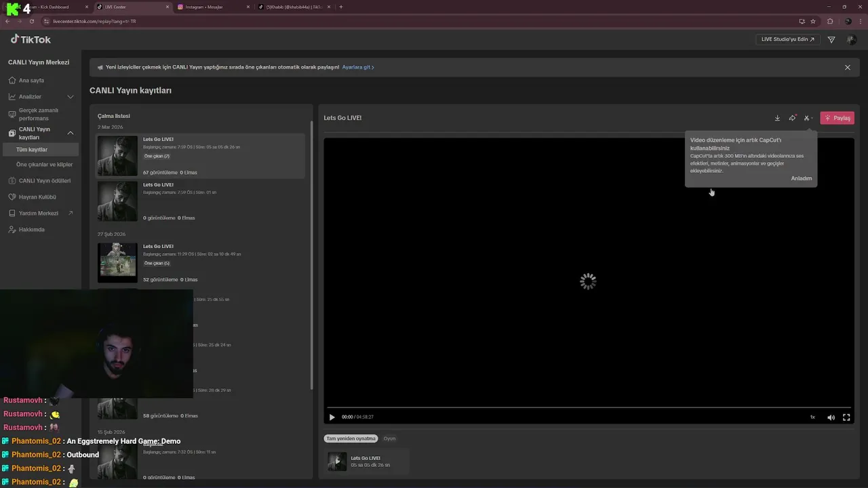Click the 15 Şub 2026 date label

(111, 432)
